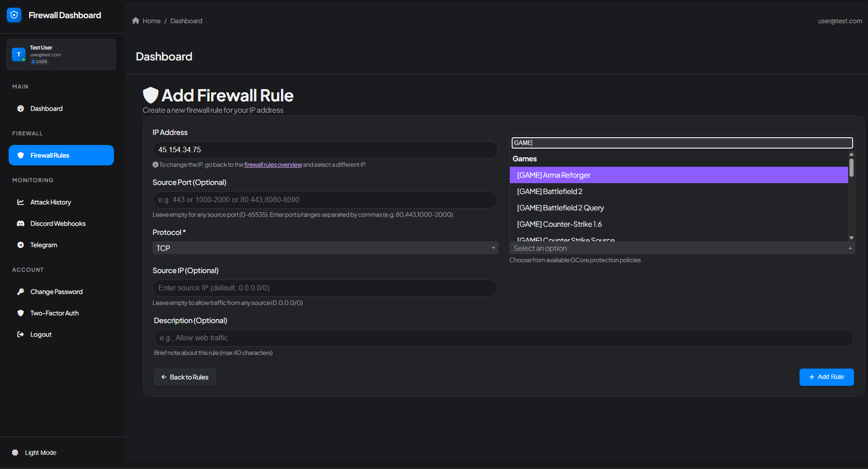
Task: Open the Telegram monitoring page
Action: (x=21, y=244)
